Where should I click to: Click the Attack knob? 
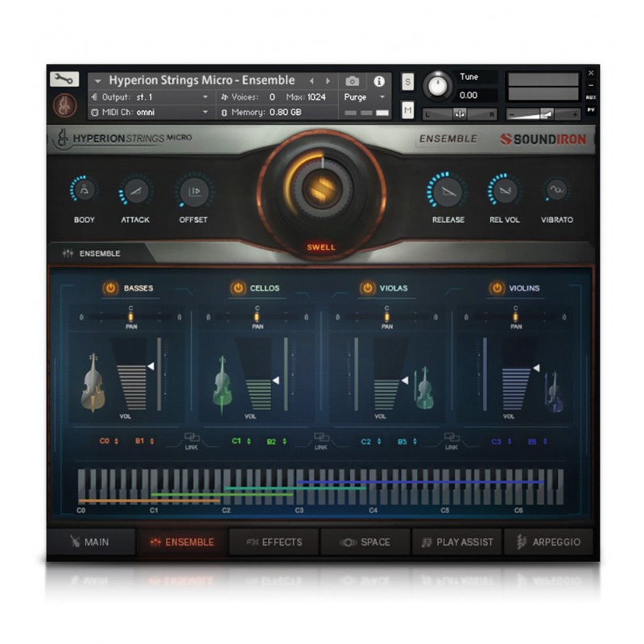coord(135,192)
